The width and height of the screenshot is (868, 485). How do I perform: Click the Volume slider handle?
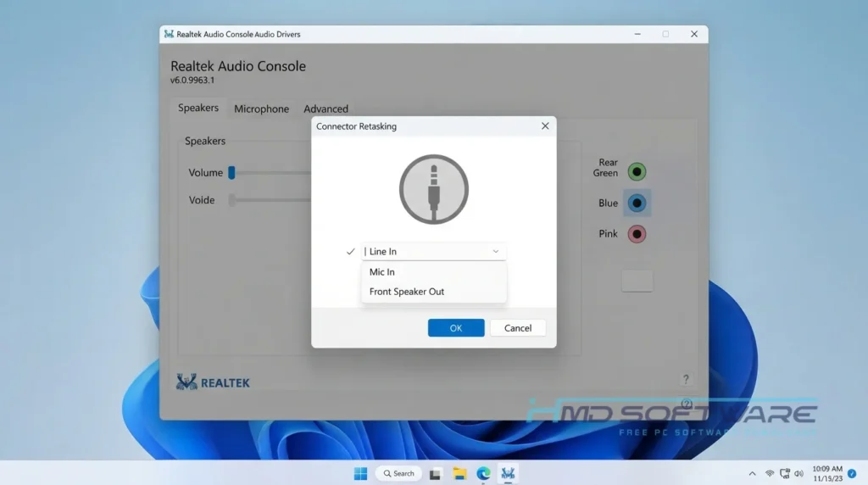click(x=232, y=173)
